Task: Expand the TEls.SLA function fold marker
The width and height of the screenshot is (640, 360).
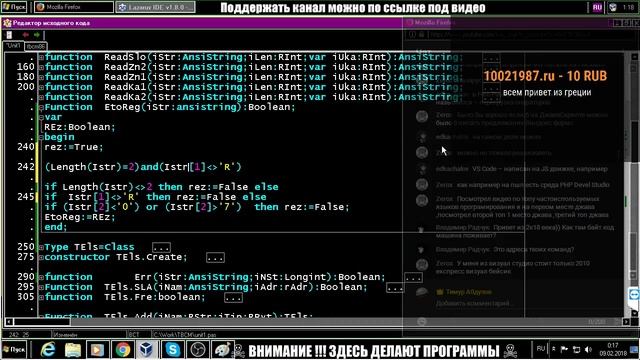Action: pyautogui.click(x=41, y=287)
